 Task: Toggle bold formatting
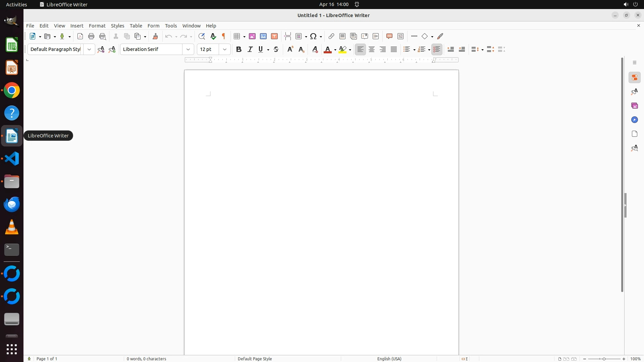[239, 49]
